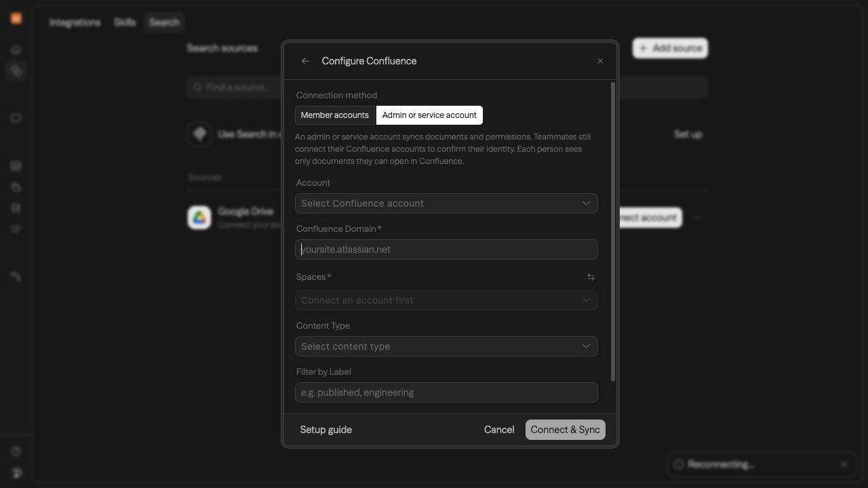Open the Spaces dropdown
Viewport: 868px width, 488px height.
click(x=446, y=300)
